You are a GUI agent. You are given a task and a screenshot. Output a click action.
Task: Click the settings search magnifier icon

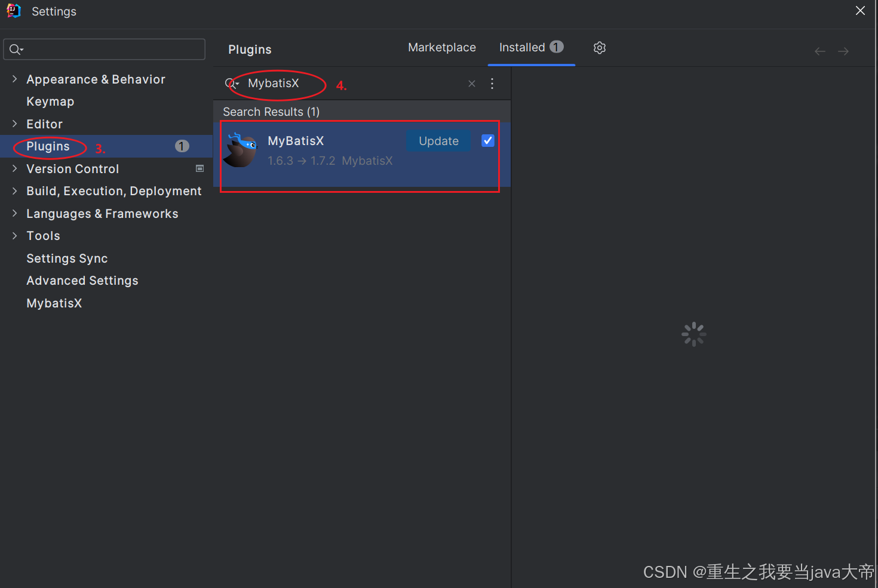point(16,50)
